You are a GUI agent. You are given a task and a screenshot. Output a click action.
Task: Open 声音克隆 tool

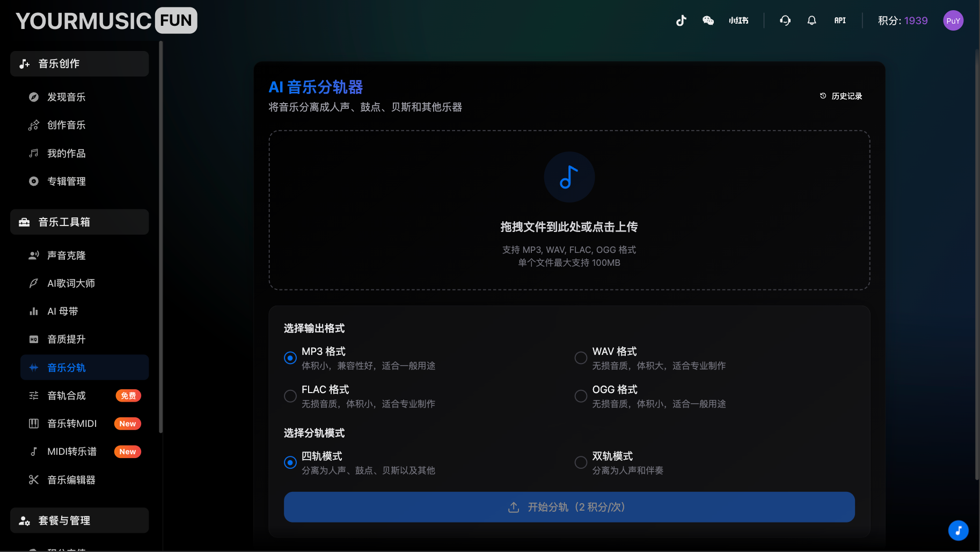84,256
